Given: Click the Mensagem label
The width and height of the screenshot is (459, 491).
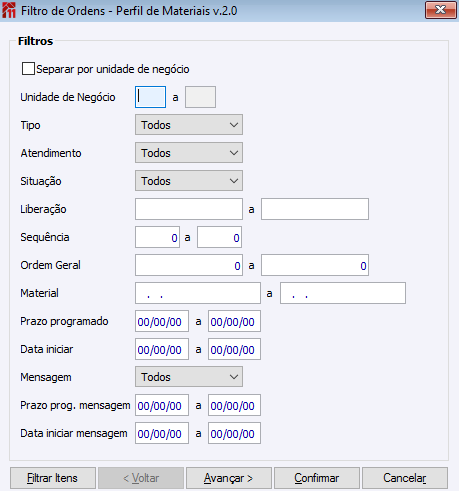Looking at the screenshot, I should coord(46,377).
